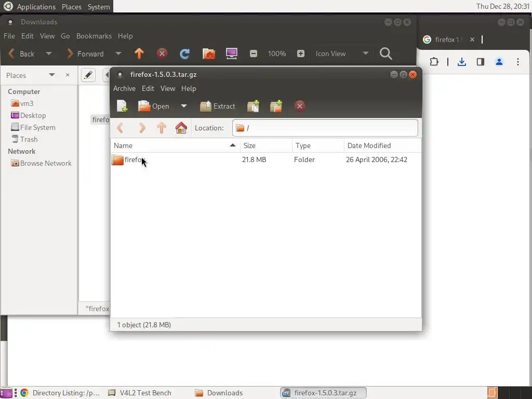The width and height of the screenshot is (532, 399).
Task: Go forward in the archive location bar
Action: [142, 128]
